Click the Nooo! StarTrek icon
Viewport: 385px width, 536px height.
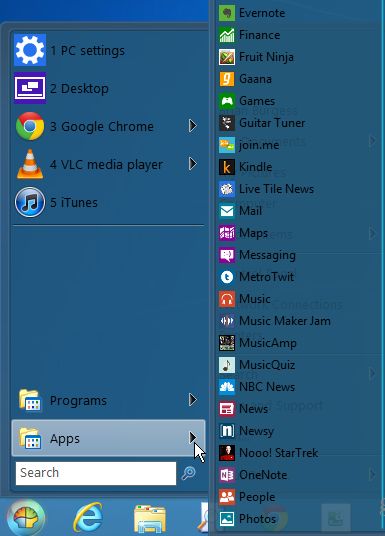(227, 453)
